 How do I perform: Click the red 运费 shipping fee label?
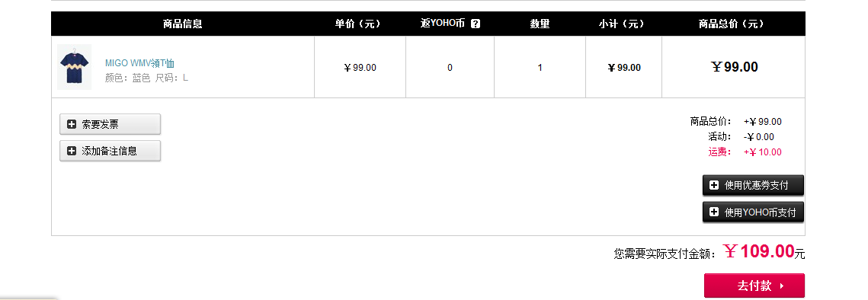pos(719,152)
